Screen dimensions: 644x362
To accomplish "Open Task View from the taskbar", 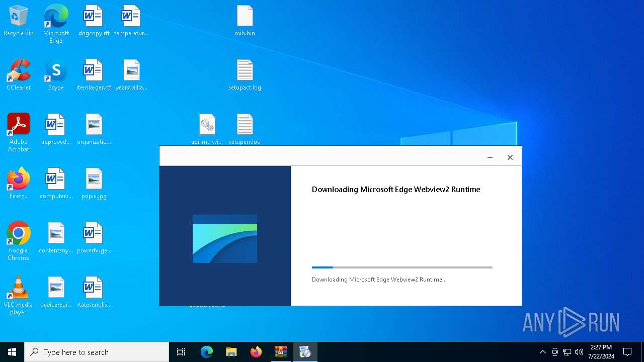I will pos(181,352).
